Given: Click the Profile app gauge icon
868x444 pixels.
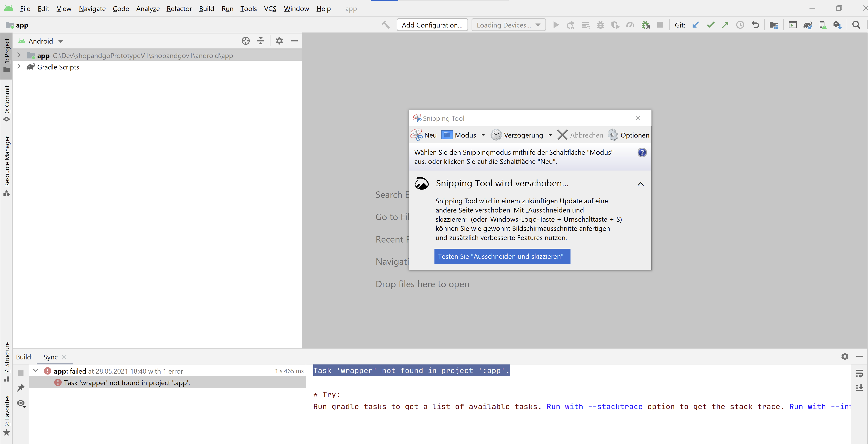Looking at the screenshot, I should [630, 25].
